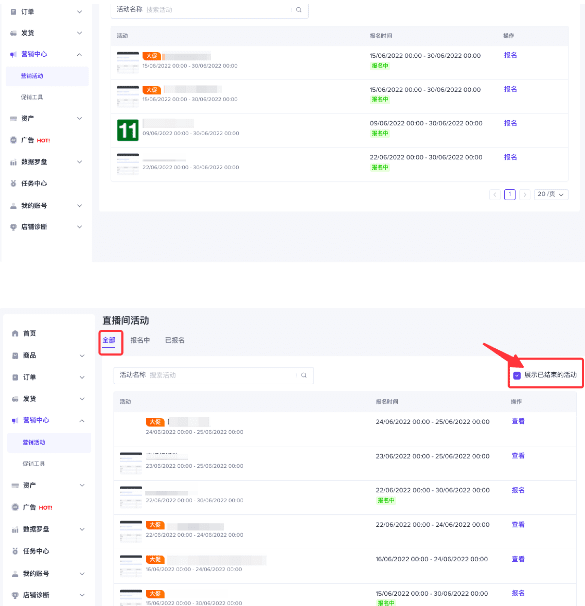Image resolution: width=585 pixels, height=606 pixels.
Task: Open the 20/页 page size dropdown
Action: coord(551,194)
